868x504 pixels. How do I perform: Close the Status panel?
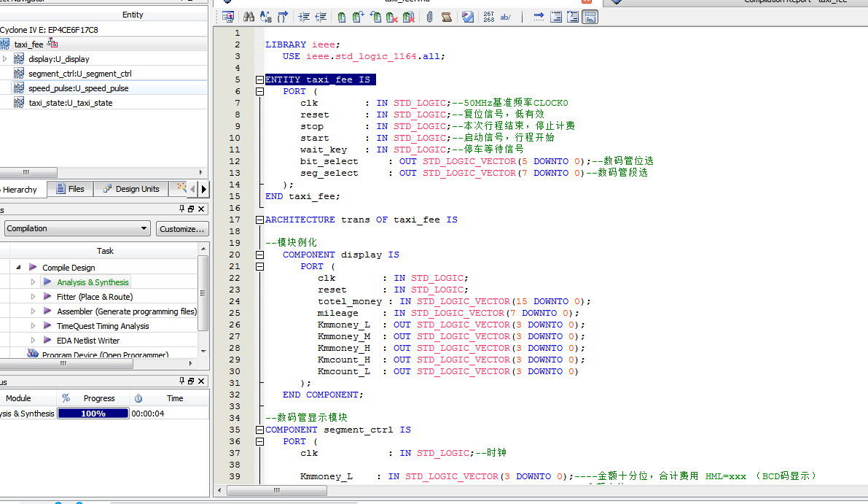tap(201, 381)
